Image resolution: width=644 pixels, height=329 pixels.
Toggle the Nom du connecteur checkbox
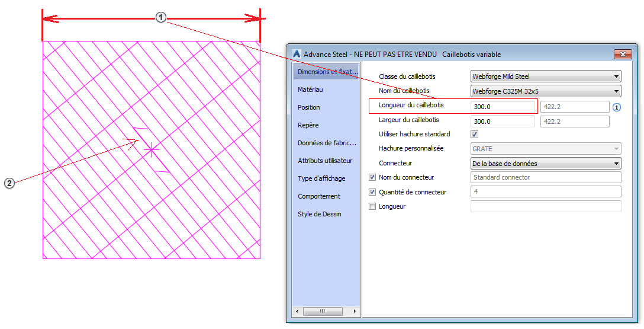click(x=372, y=177)
